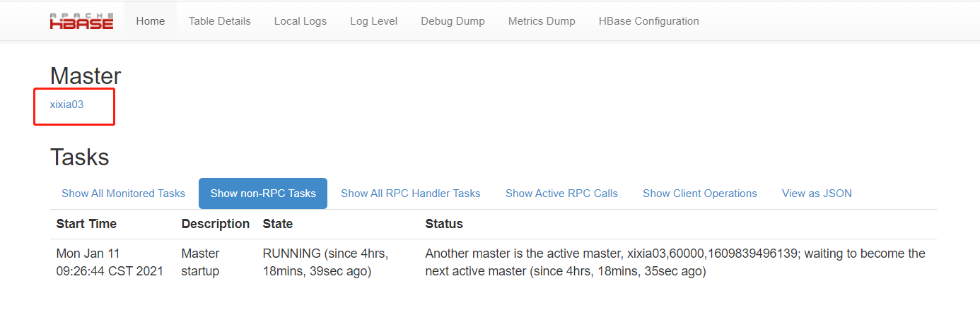
Task: Click the Description column header
Action: click(x=216, y=224)
